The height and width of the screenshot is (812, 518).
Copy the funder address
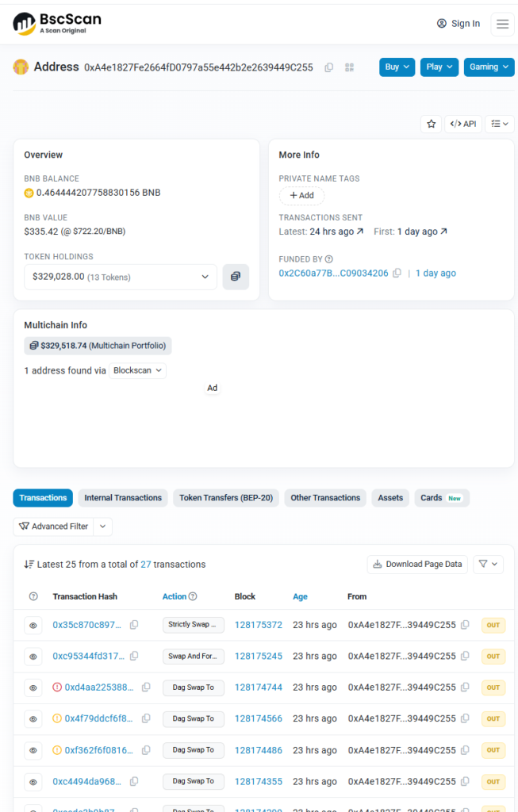click(x=397, y=273)
